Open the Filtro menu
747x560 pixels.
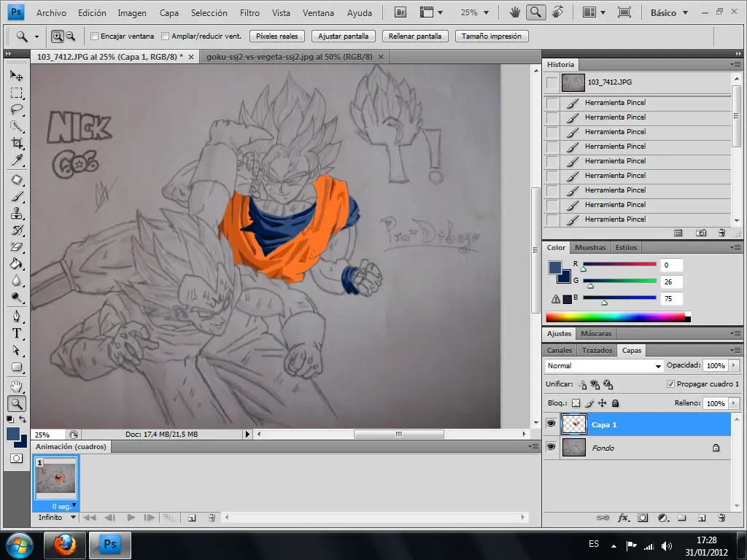point(249,13)
